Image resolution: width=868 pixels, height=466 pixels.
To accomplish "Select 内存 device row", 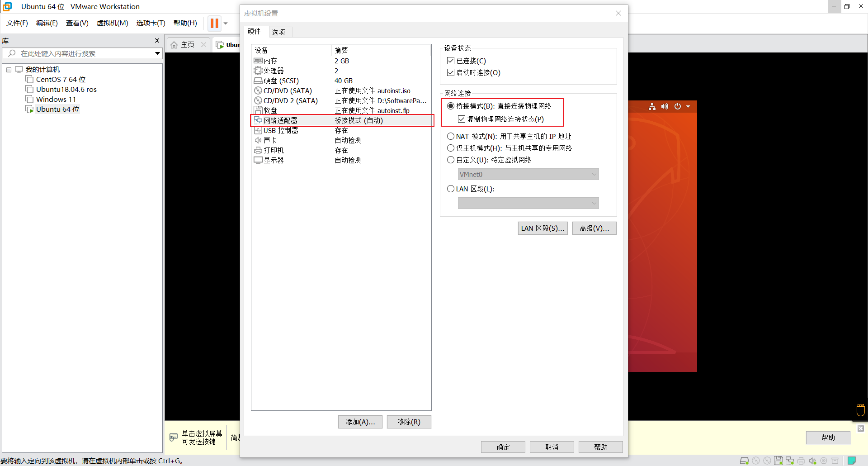I will pyautogui.click(x=341, y=61).
